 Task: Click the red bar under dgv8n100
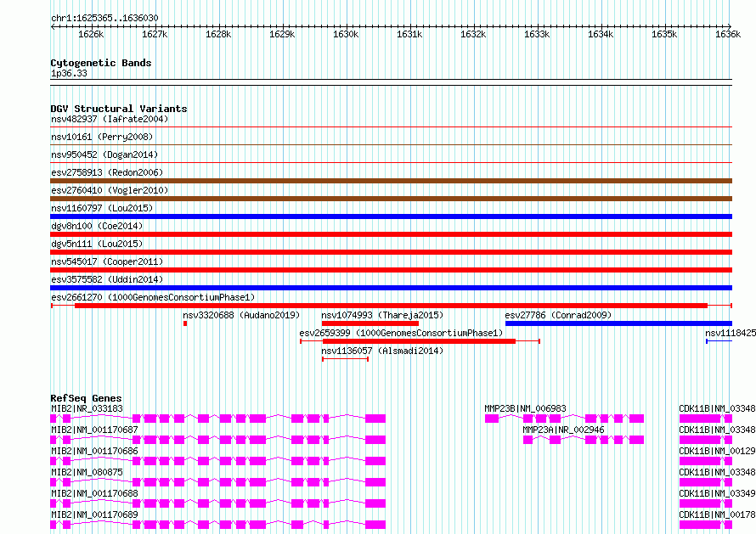391,234
